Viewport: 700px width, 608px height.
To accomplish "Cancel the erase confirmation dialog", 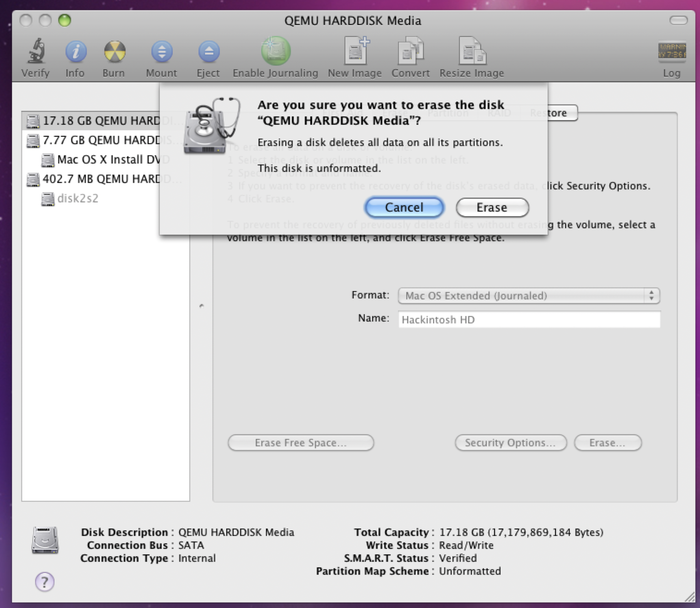I will pos(404,207).
